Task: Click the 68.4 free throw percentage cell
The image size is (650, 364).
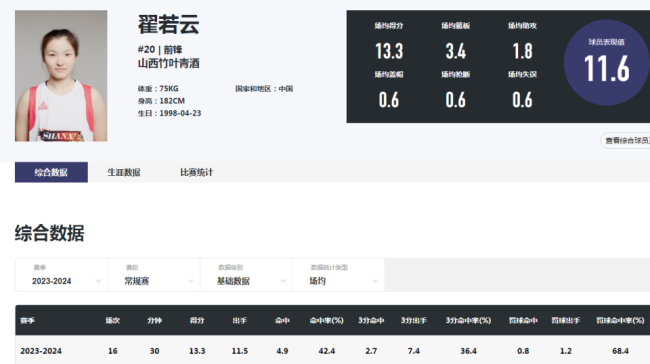Action: tap(620, 351)
